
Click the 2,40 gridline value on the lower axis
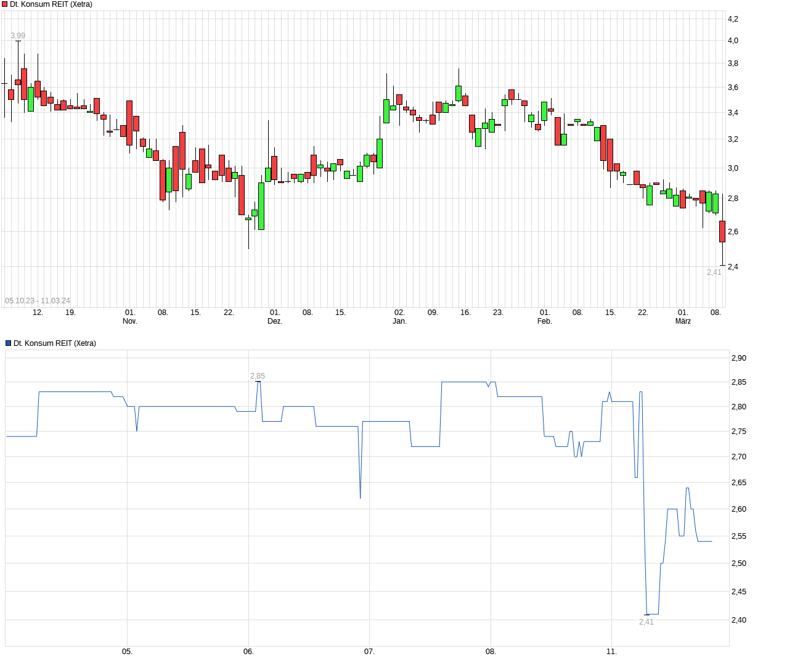(739, 621)
